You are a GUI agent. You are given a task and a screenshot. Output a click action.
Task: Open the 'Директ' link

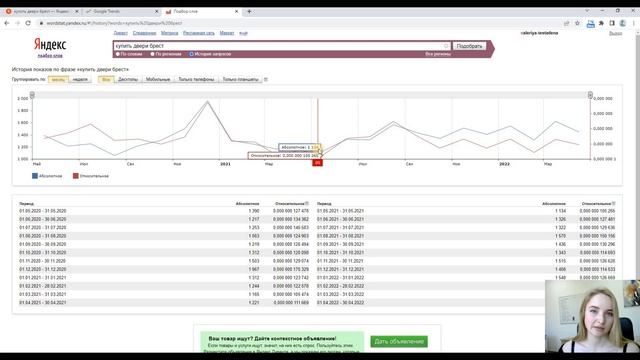[120, 33]
